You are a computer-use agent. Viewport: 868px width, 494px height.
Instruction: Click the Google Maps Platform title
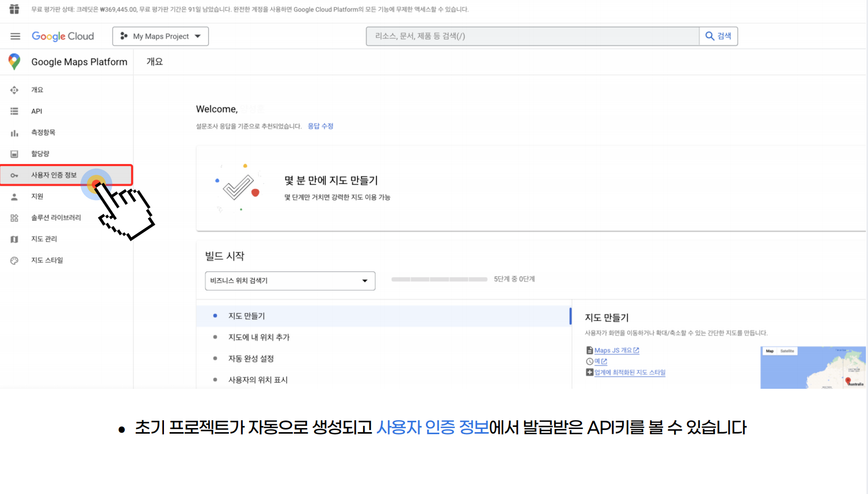79,62
